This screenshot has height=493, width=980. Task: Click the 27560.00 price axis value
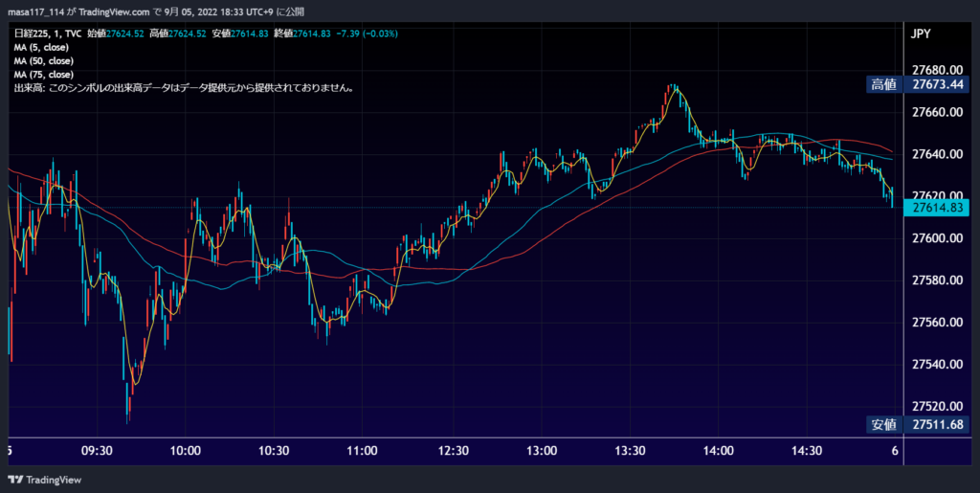pos(938,323)
